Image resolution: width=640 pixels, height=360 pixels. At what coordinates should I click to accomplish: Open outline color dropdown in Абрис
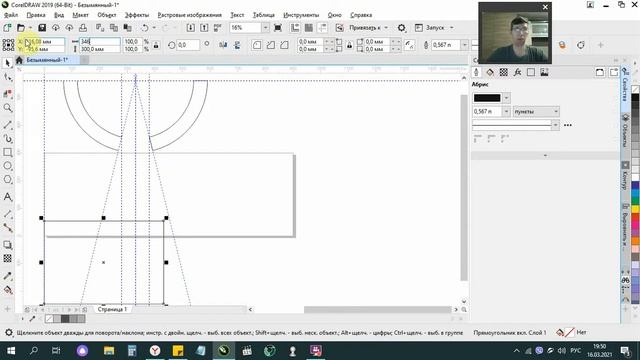point(507,98)
